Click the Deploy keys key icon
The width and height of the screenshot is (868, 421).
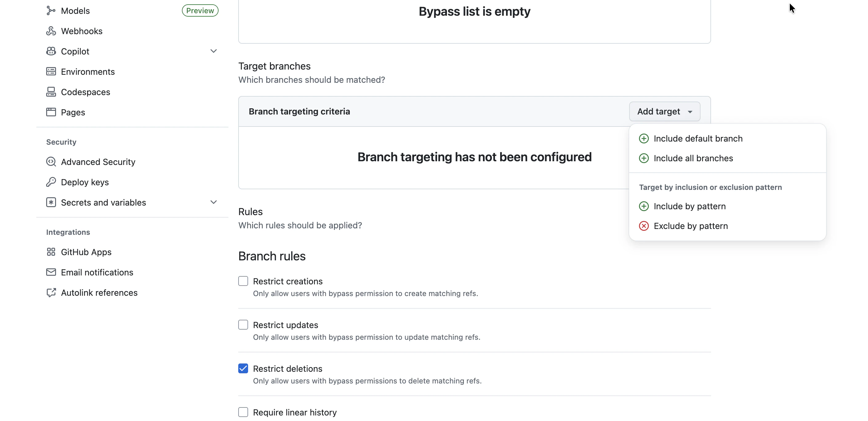[51, 182]
